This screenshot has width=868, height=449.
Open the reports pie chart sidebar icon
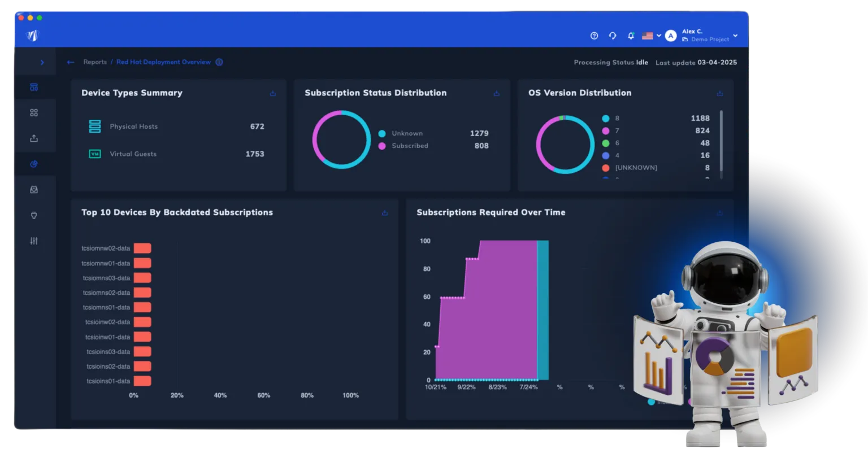click(34, 164)
